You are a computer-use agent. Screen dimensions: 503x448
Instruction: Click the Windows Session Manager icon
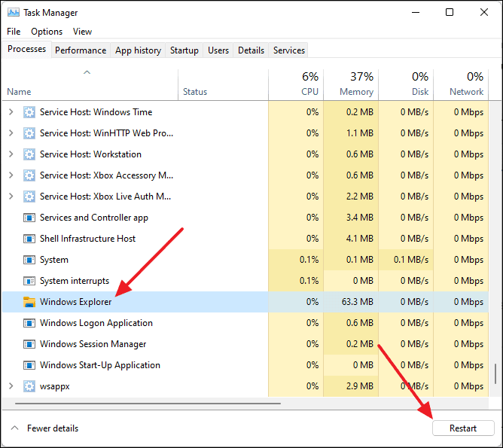[x=29, y=344]
